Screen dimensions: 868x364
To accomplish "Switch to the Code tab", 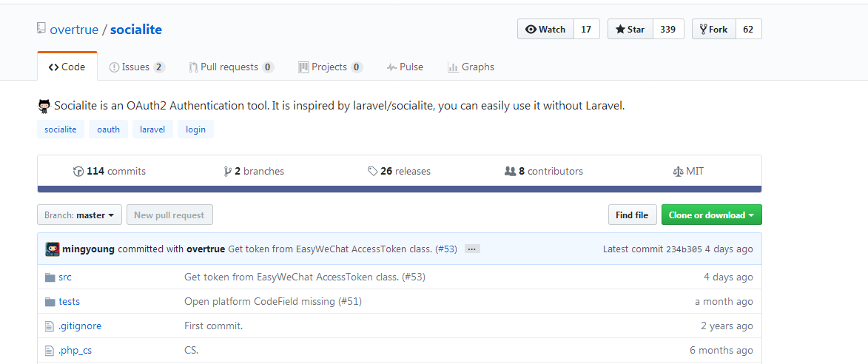I will tap(67, 67).
